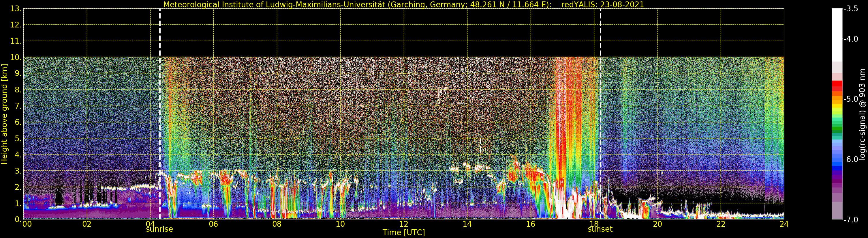Click the time tick label '00'

point(27,224)
